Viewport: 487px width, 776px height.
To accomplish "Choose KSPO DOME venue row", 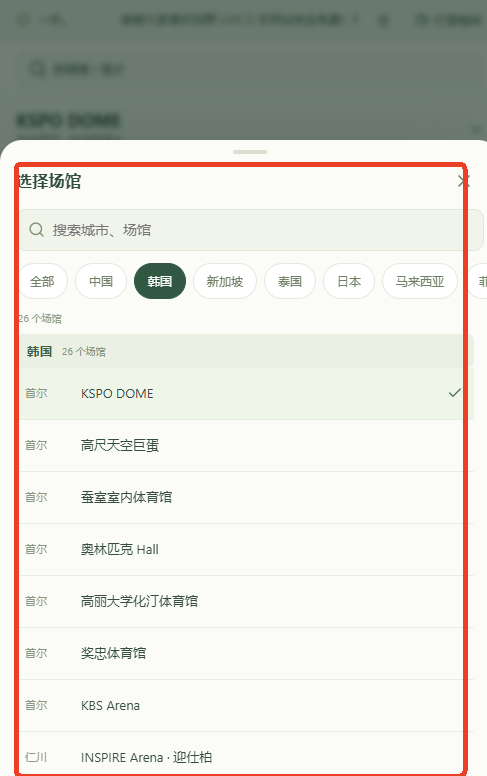I will pos(246,394).
